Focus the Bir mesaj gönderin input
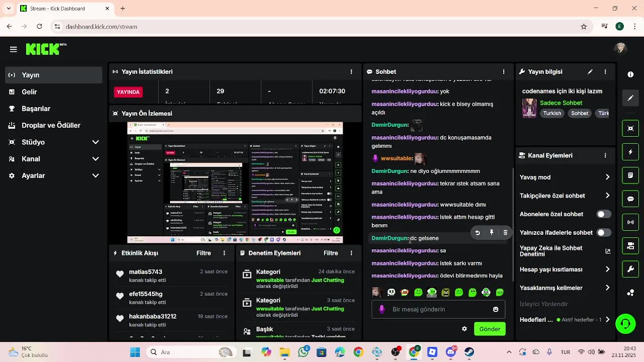The height and width of the screenshot is (362, 644). (x=438, y=309)
